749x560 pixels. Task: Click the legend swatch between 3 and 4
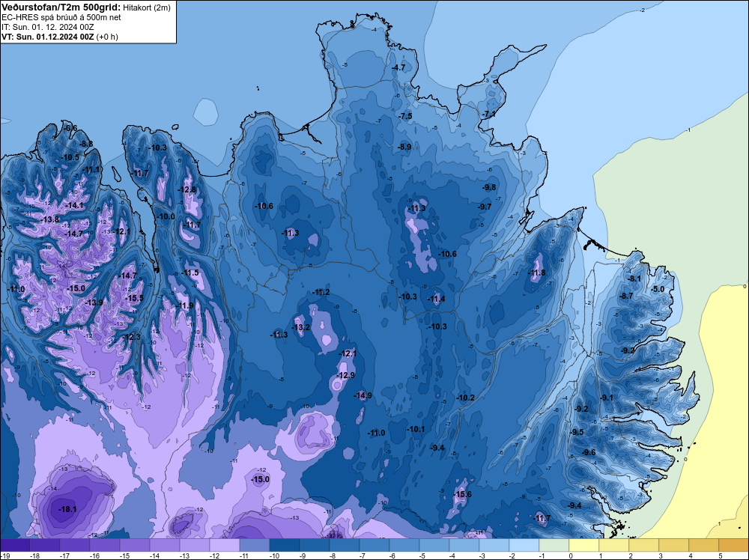click(673, 545)
